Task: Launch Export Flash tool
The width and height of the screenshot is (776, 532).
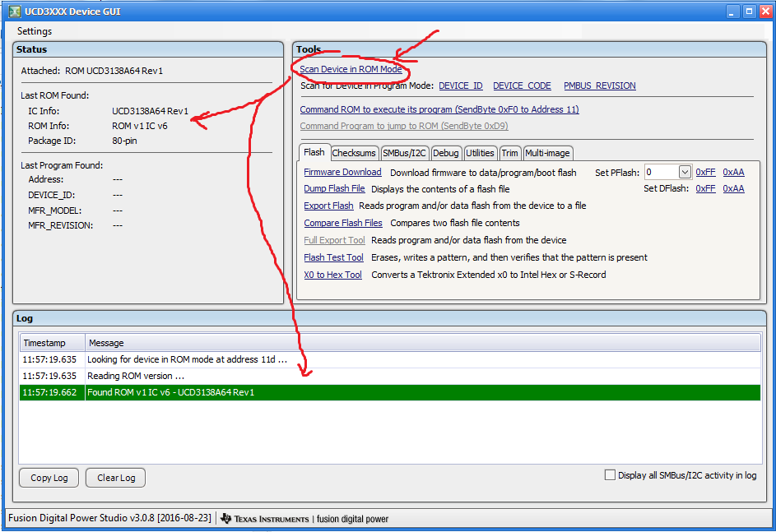Action: point(328,206)
